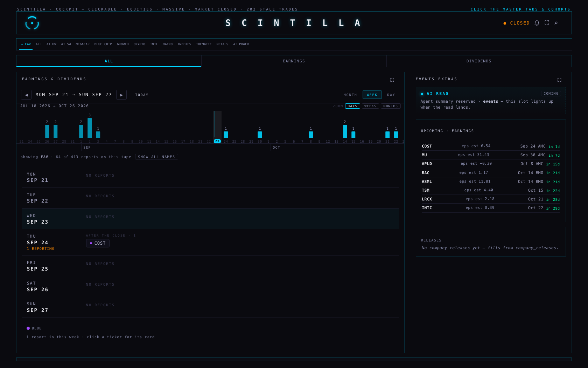
Task: Select the Month view toggle
Action: [x=350, y=95]
